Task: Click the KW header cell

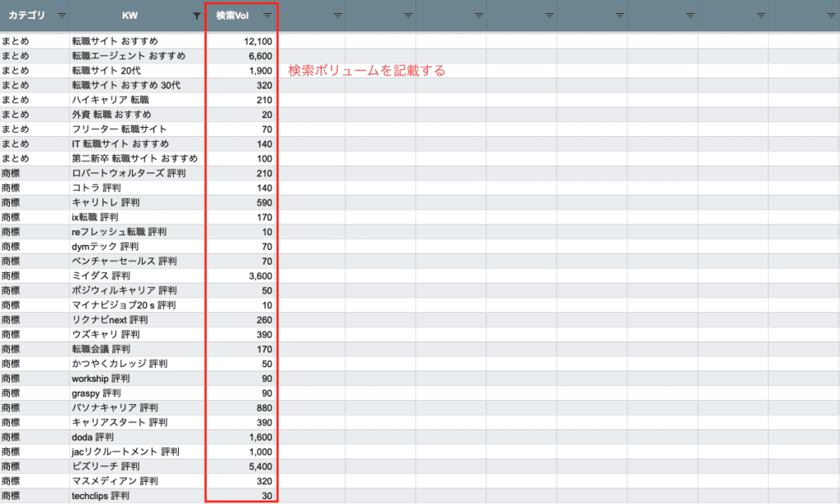Action: 137,16
